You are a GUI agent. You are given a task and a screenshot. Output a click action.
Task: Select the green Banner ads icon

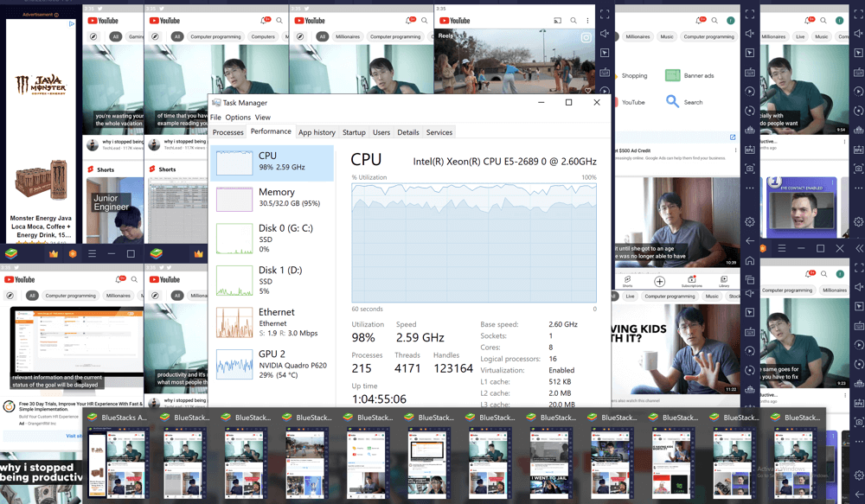(x=673, y=75)
